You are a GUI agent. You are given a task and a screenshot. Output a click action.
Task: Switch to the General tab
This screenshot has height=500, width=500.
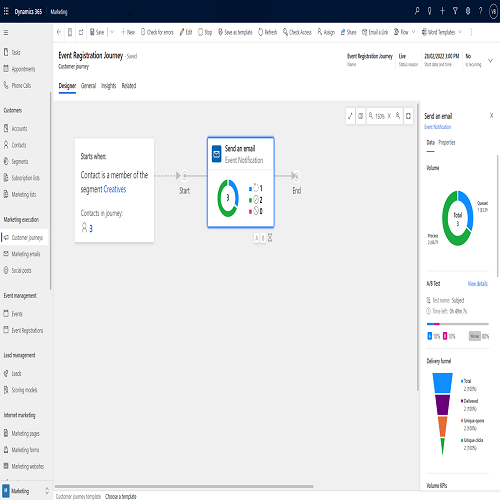click(88, 86)
